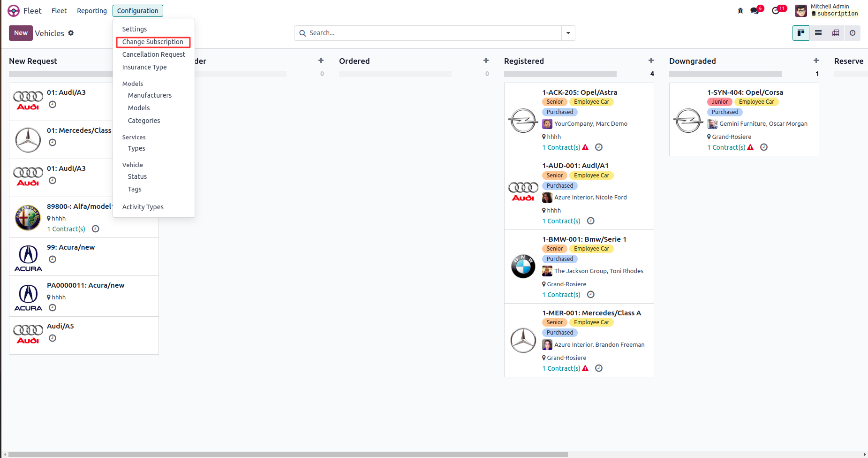Viewport: 868px width, 458px height.
Task: Click the New vehicle button
Action: [21, 33]
